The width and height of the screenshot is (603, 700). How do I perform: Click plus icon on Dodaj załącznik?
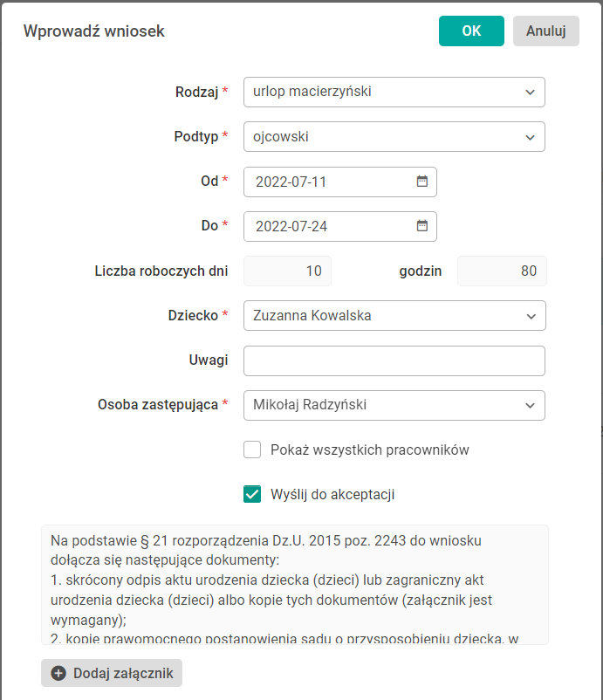58,673
